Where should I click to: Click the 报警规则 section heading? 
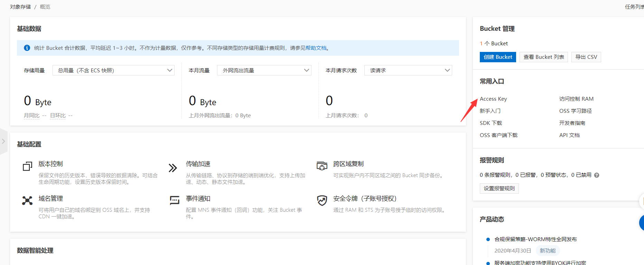pyautogui.click(x=492, y=160)
